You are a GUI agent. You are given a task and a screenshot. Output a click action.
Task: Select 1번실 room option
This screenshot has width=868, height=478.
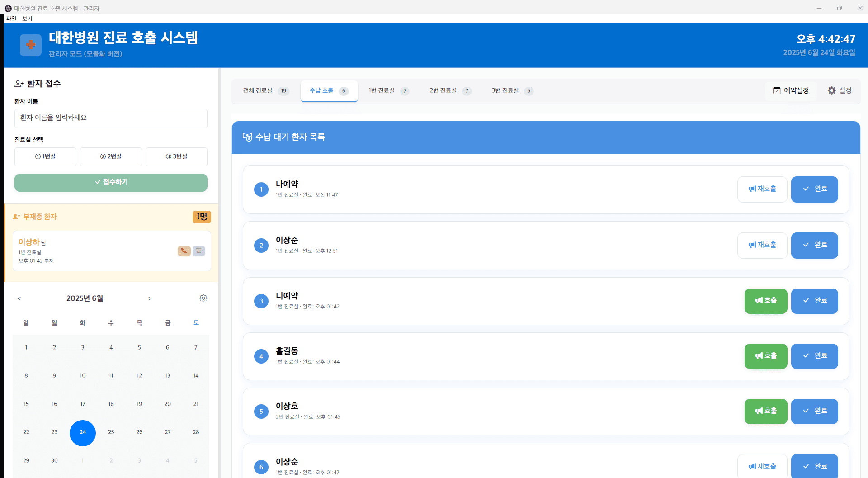click(x=45, y=156)
